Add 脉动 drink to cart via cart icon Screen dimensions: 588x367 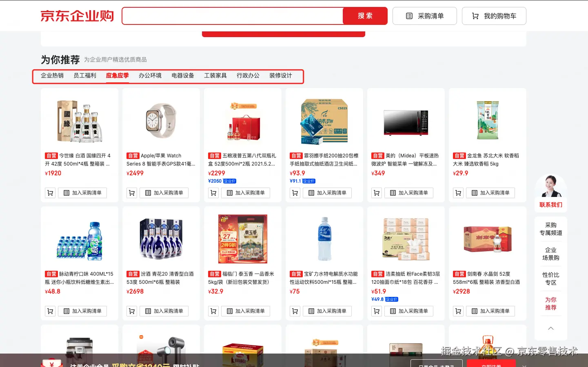coord(50,311)
